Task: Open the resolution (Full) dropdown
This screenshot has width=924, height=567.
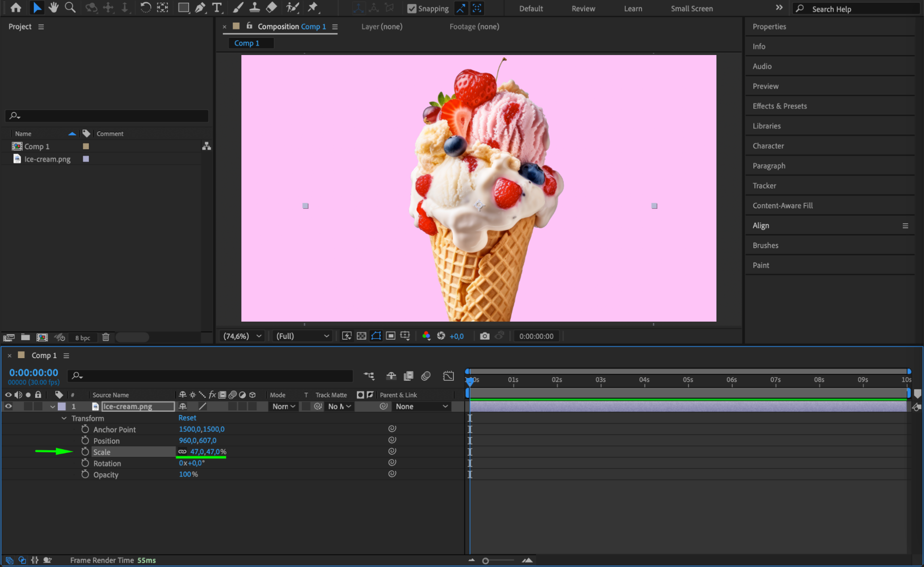Action: coord(302,336)
